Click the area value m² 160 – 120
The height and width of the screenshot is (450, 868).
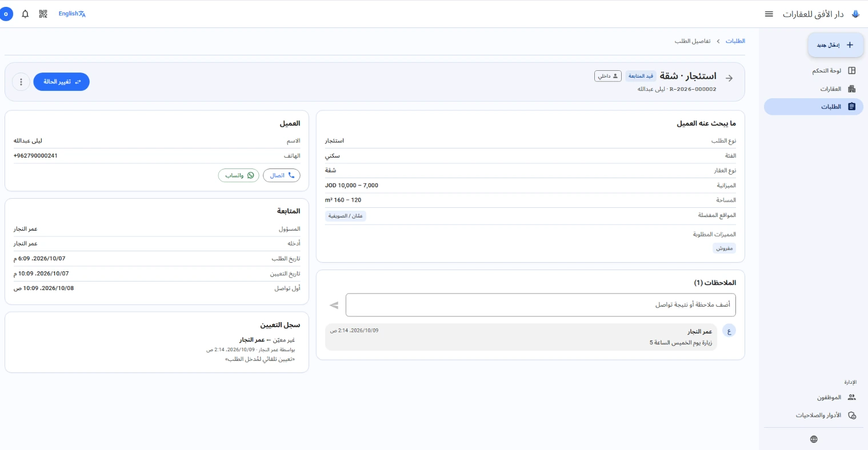coord(343,200)
